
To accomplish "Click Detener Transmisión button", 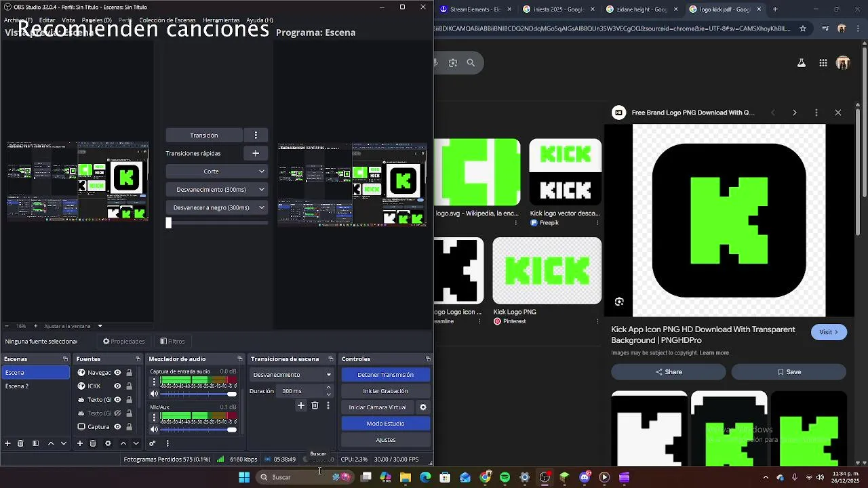I will [385, 375].
